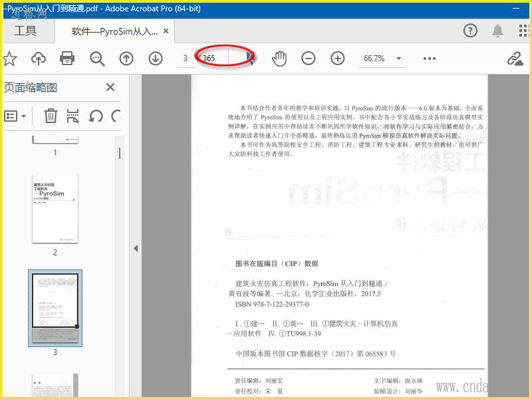Select page 1 thumbnail
This screenshot has width=532, height=399.
pos(55,140)
